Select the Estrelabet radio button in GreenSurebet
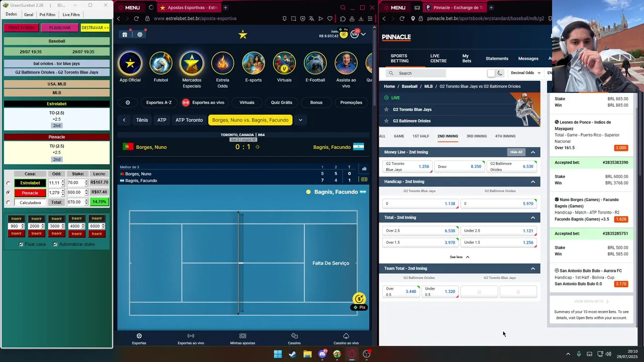Image resolution: width=644 pixels, height=362 pixels. click(x=8, y=183)
